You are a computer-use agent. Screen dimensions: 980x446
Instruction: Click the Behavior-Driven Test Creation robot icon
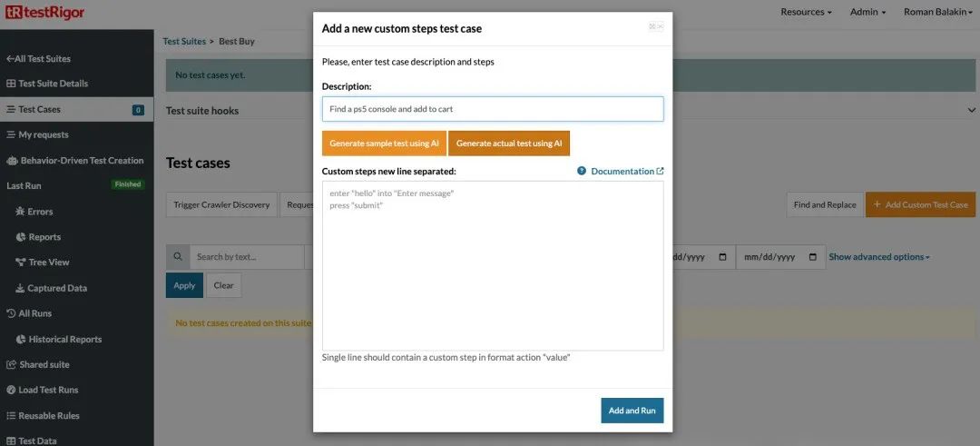coord(12,161)
